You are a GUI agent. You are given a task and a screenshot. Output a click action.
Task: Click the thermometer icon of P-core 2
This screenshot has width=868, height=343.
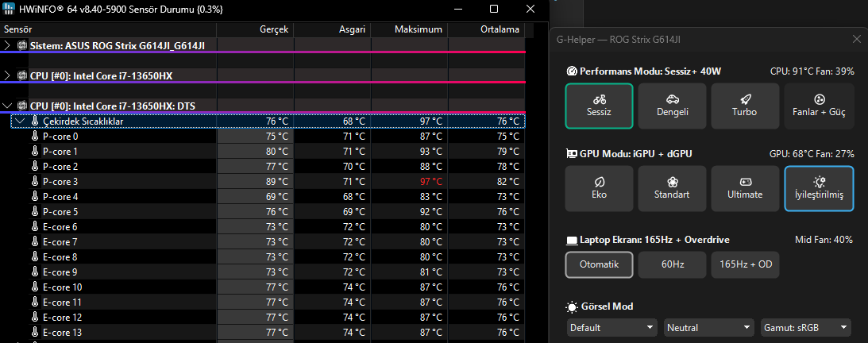tap(35, 167)
